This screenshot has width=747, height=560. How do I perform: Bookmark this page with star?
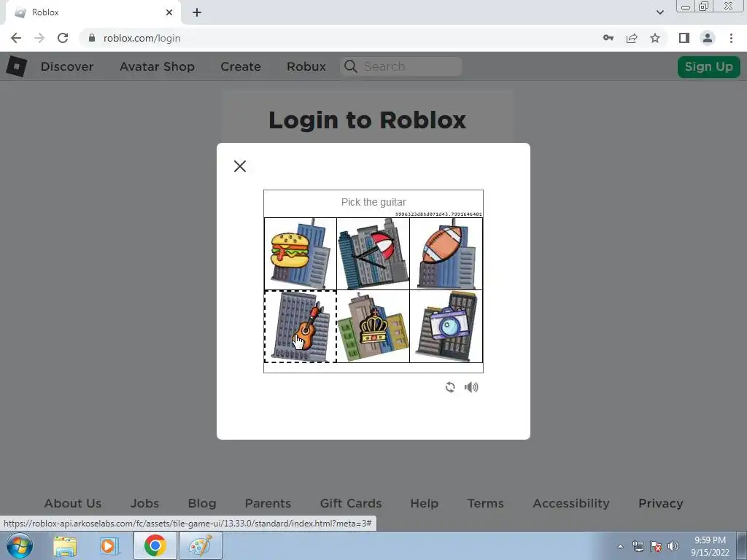pyautogui.click(x=655, y=38)
